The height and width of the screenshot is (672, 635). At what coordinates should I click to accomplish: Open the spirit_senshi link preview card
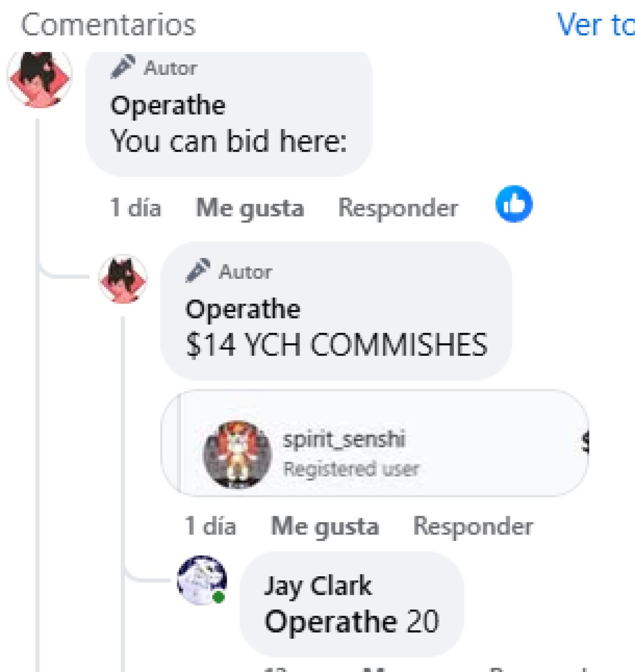click(375, 443)
